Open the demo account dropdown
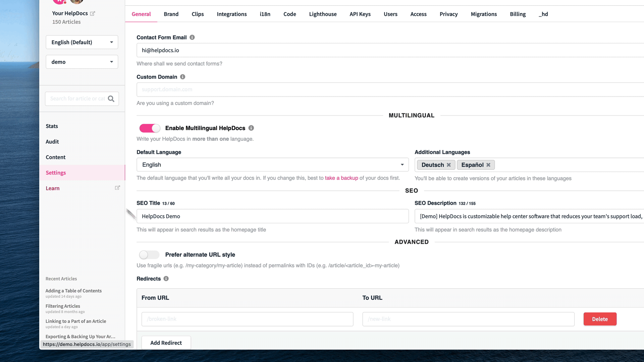Viewport: 644px width, 362px height. (82, 62)
